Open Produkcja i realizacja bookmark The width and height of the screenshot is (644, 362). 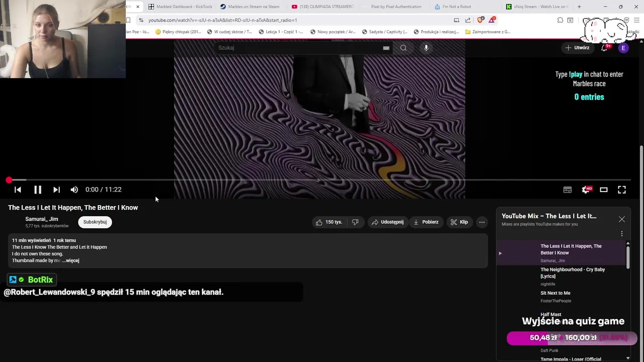click(436, 32)
